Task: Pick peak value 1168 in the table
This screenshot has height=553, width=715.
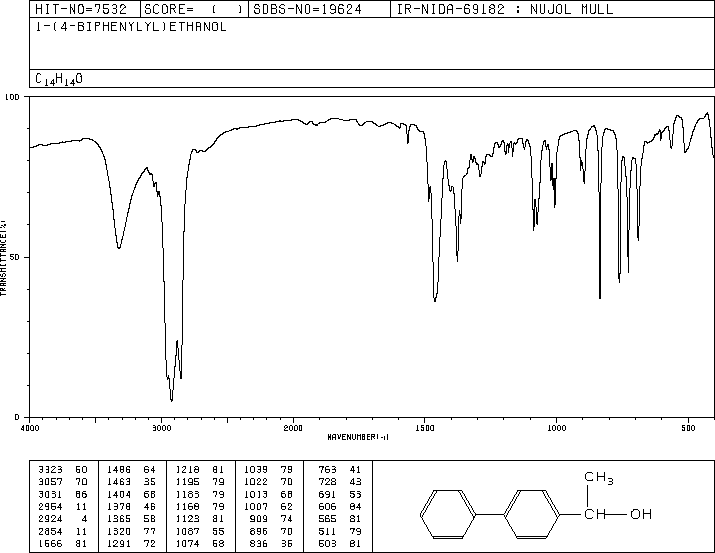Action: (x=187, y=506)
